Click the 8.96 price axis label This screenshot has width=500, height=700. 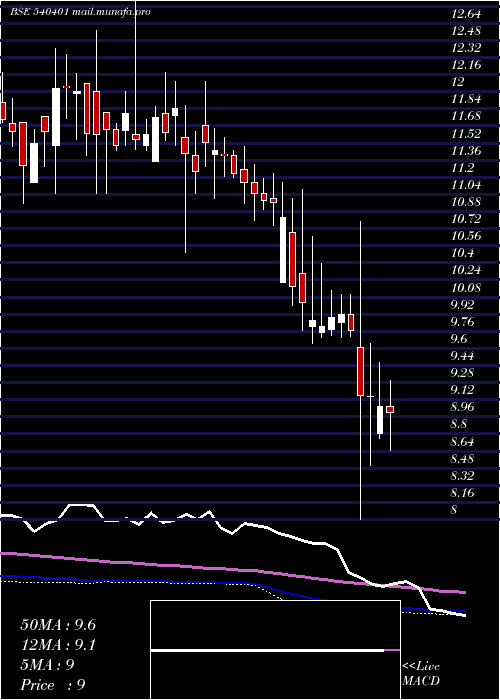(x=463, y=407)
